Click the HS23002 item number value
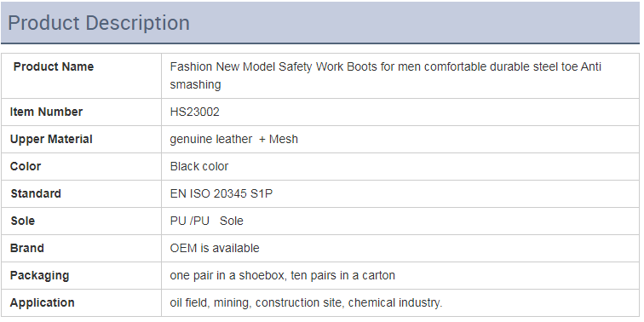 tap(195, 112)
